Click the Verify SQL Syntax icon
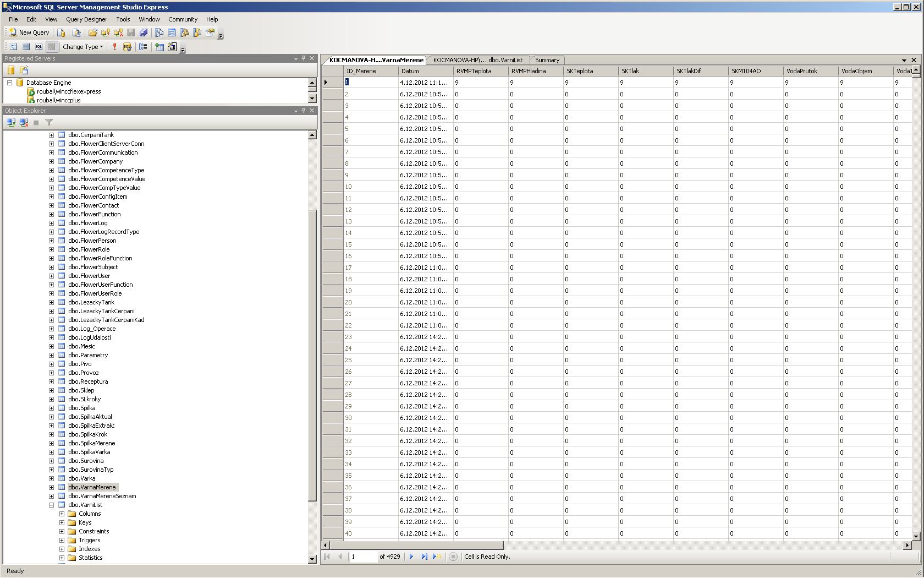 [127, 47]
